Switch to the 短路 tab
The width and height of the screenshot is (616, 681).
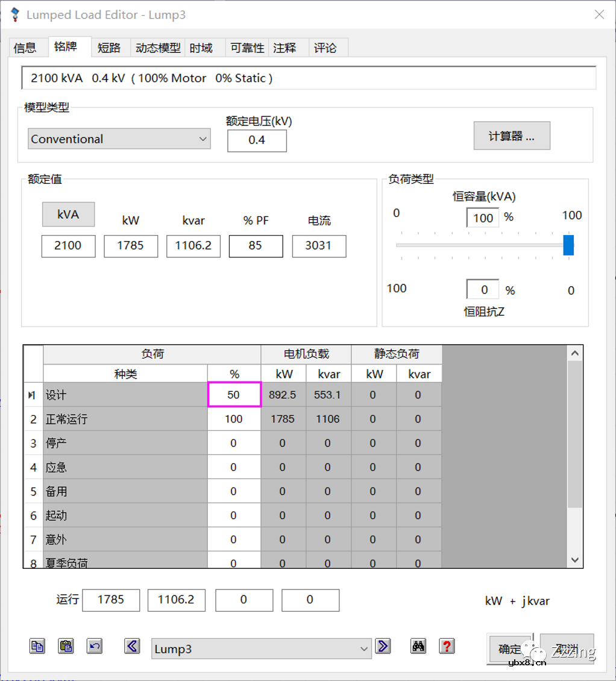pyautogui.click(x=110, y=47)
